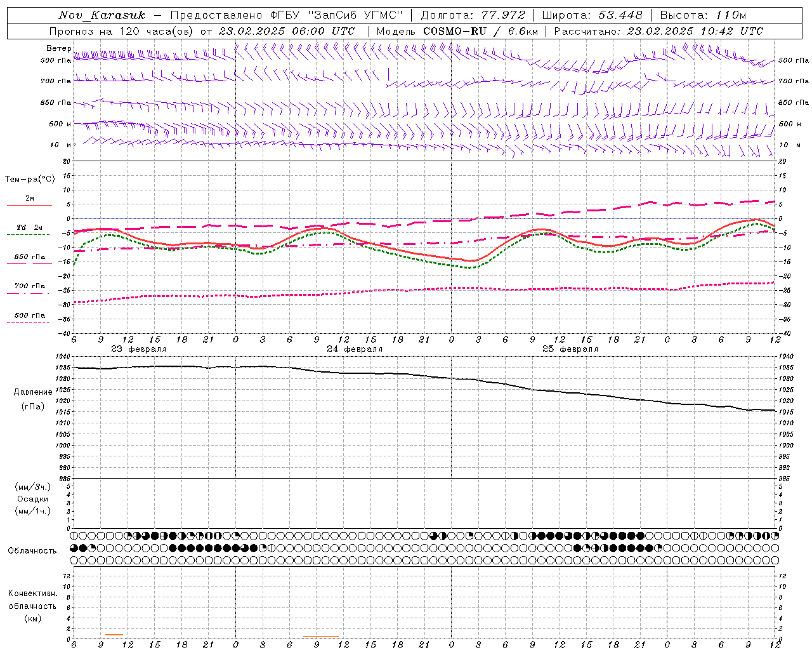Click the 24 февраля date label
The width and height of the screenshot is (812, 650).
(355, 349)
